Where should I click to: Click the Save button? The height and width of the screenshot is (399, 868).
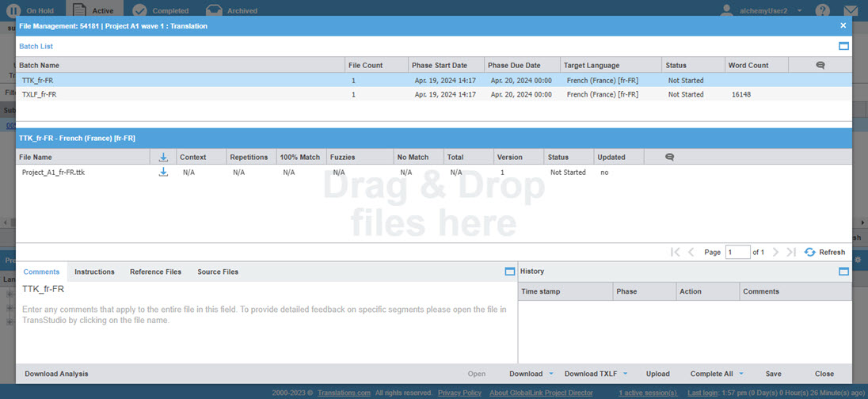tap(773, 374)
